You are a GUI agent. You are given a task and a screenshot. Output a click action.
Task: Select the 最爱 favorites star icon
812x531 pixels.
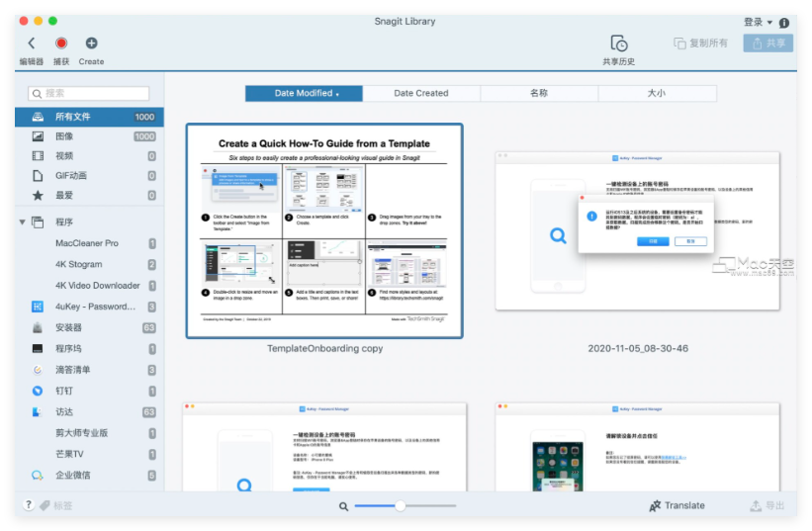[38, 195]
